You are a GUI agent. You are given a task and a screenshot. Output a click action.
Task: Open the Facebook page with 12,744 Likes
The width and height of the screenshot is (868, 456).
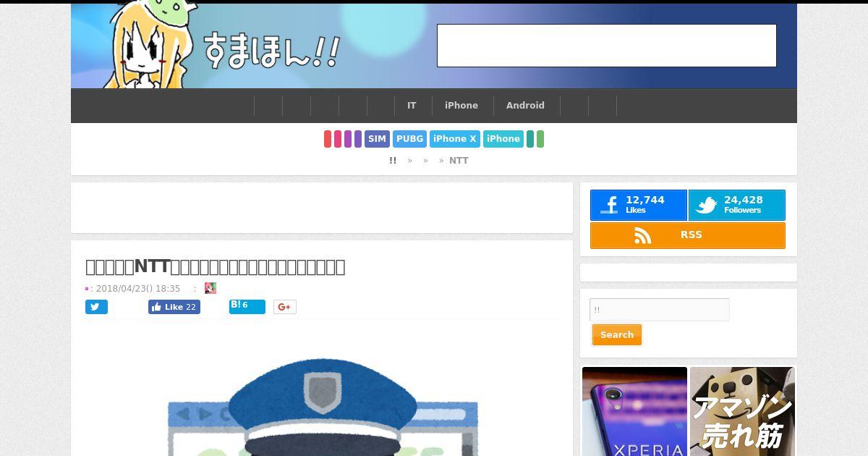coord(638,205)
